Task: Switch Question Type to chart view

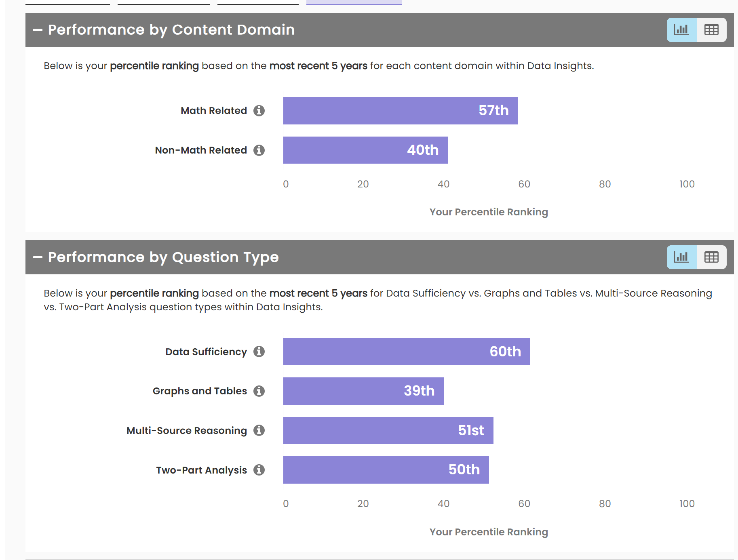Action: (x=682, y=257)
